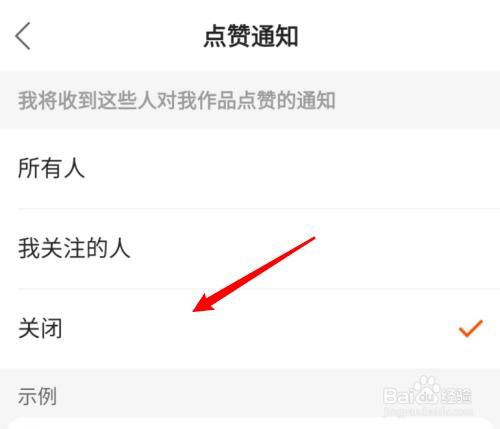This screenshot has height=429, width=500.
Task: Tap the 关闭 label text
Action: pos(40,329)
